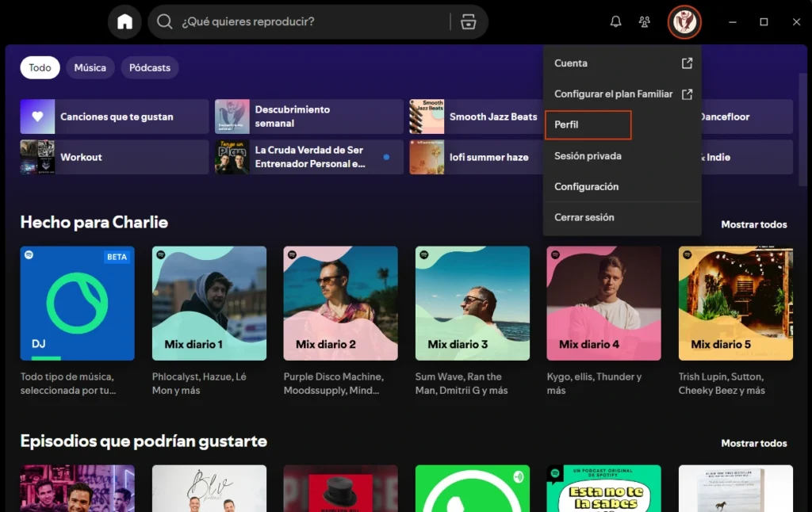Image resolution: width=812 pixels, height=512 pixels.
Task: Click the BETA badge on DJ card
Action: click(x=117, y=257)
